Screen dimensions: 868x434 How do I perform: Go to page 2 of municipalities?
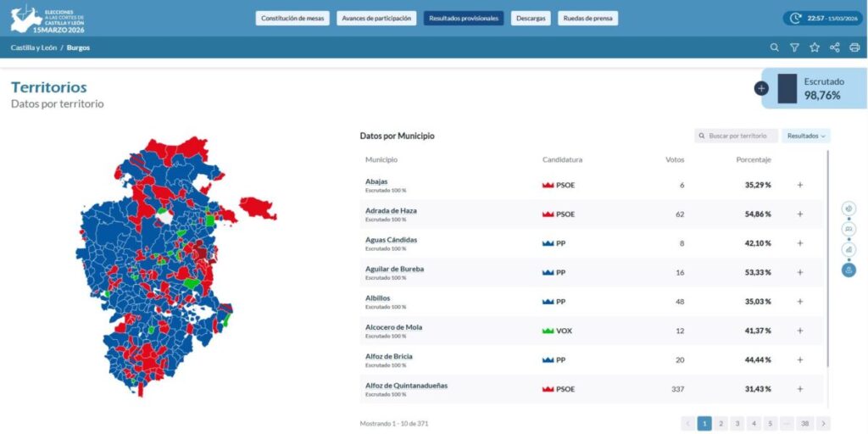point(721,423)
